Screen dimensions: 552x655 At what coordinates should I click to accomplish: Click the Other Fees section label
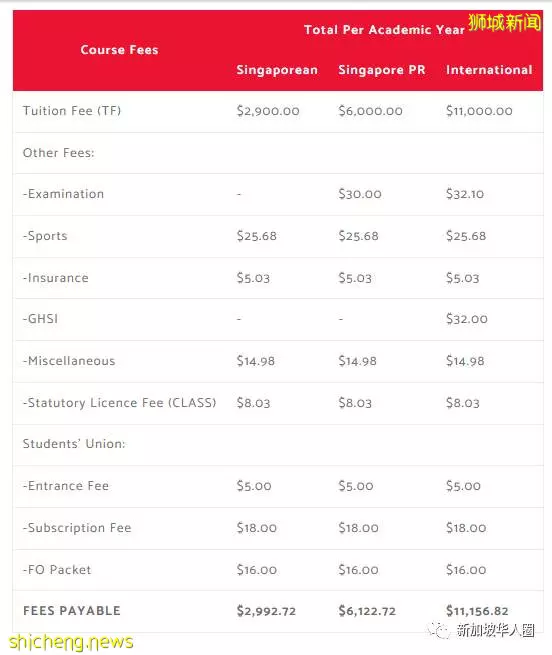click(x=59, y=153)
